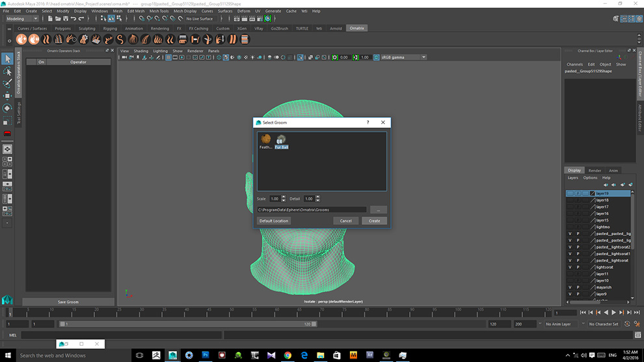Select the arrow Select tool in toolbox
The width and height of the screenshot is (644, 362).
7,59
